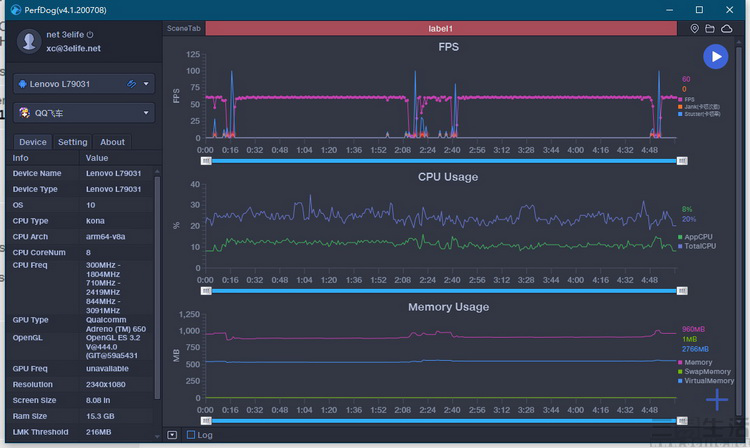This screenshot has width=750, height=448.
Task: Click the cloud upload icon
Action: tap(727, 29)
